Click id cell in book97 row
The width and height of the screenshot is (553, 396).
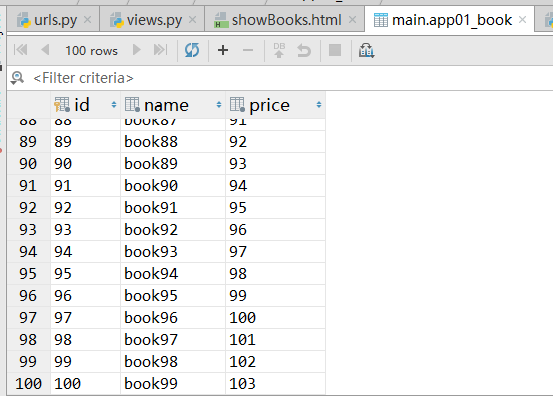[86, 340]
